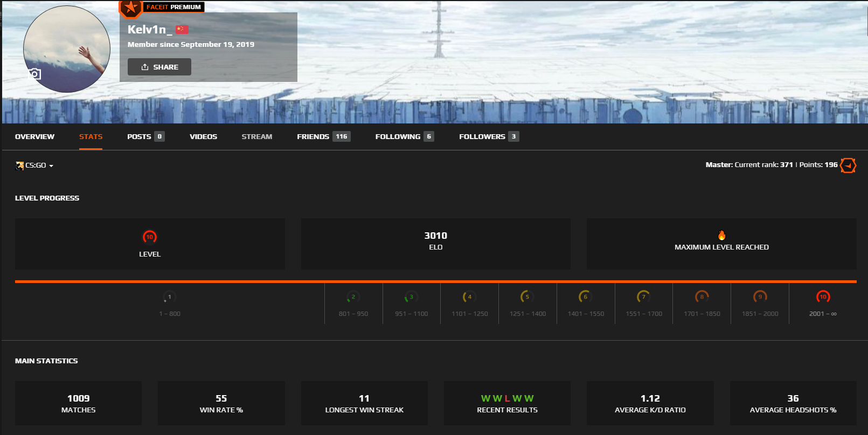Click the Share button
The width and height of the screenshot is (868, 435).
pos(159,67)
